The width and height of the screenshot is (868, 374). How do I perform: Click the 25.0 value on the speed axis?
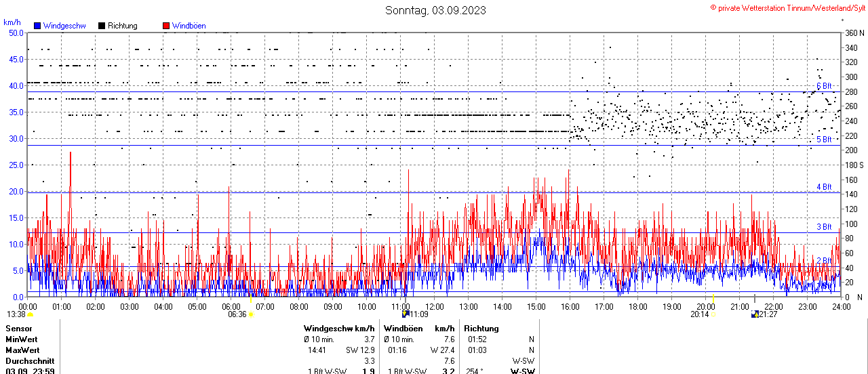16,165
